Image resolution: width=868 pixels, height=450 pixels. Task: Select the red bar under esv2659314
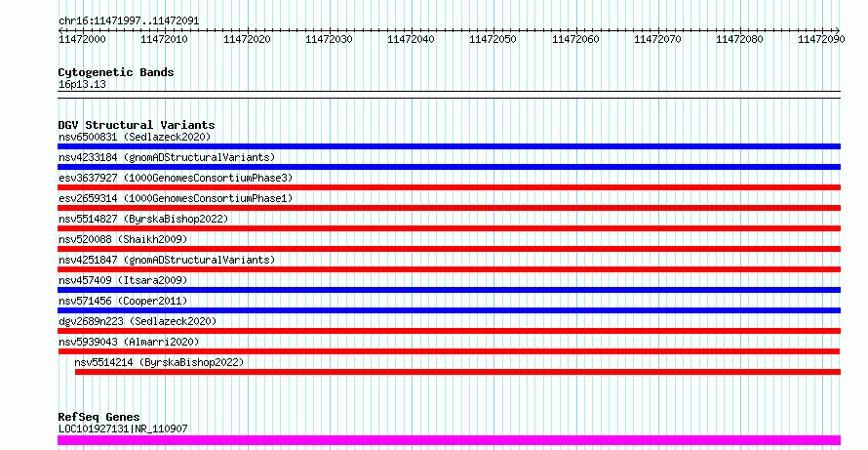(x=449, y=208)
